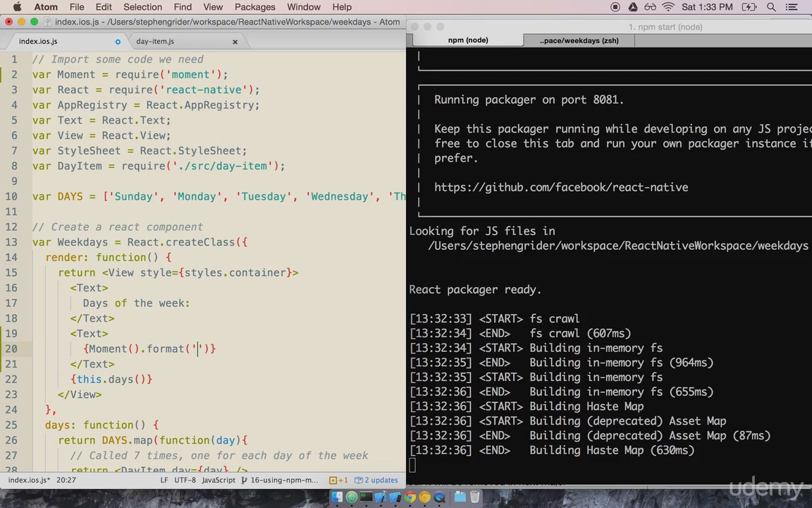Open Google Chrome from the Dock

point(410,497)
